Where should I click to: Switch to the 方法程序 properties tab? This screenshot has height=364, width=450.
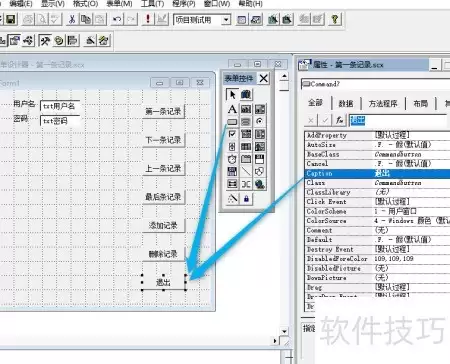tap(383, 103)
